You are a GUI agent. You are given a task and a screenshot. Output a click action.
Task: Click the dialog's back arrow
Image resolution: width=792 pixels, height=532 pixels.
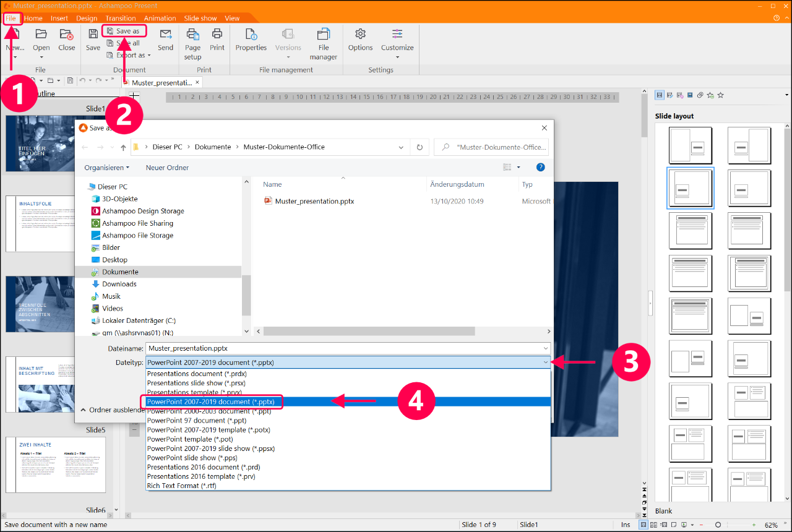[x=85, y=147]
